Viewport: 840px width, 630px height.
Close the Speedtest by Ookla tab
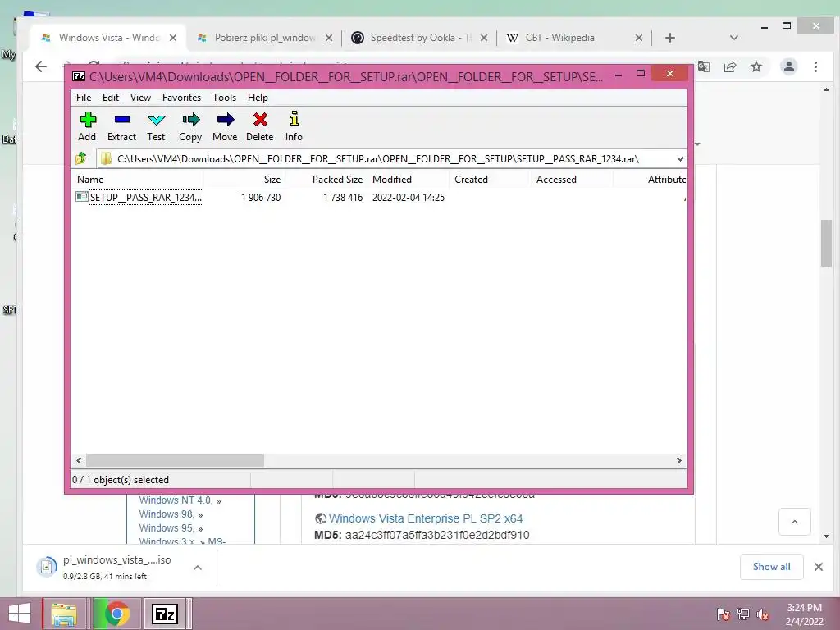[x=484, y=38]
